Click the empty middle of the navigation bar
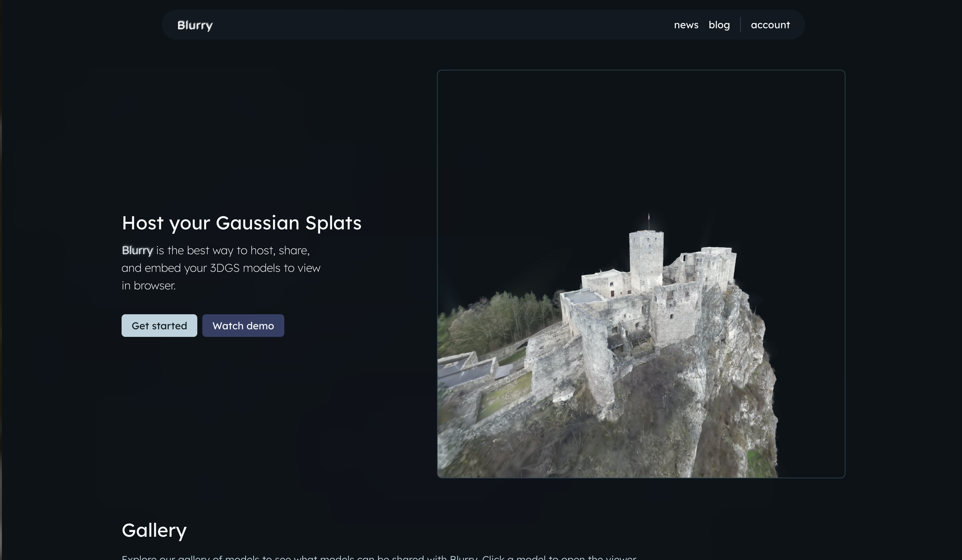The width and height of the screenshot is (962, 560). [439, 25]
